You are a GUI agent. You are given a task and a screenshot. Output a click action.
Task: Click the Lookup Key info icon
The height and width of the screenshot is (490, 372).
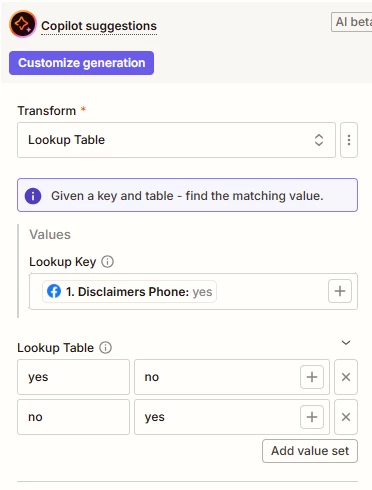coord(107,262)
